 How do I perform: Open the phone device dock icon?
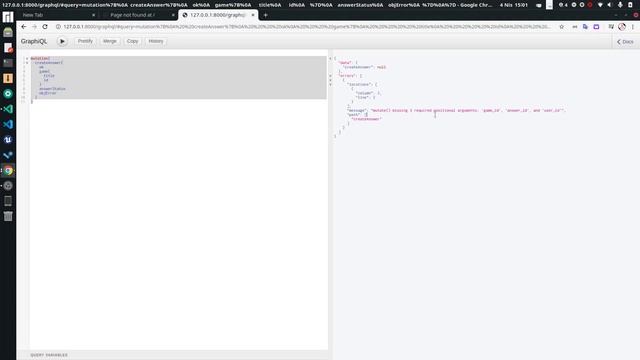pos(8,201)
